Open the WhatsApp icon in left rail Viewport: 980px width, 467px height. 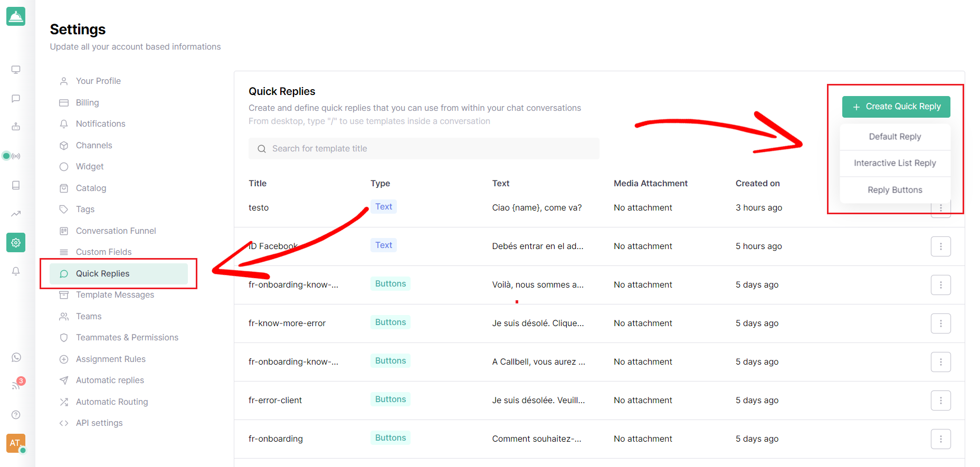16,358
